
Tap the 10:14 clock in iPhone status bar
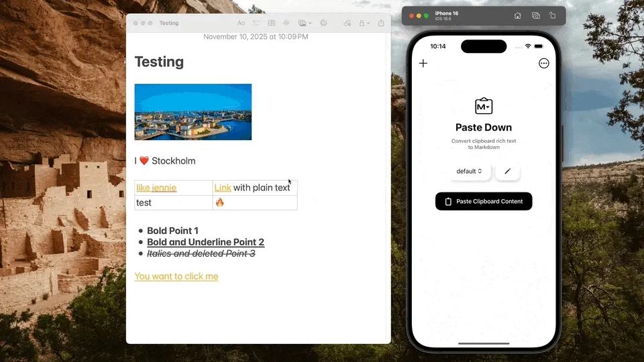438,46
